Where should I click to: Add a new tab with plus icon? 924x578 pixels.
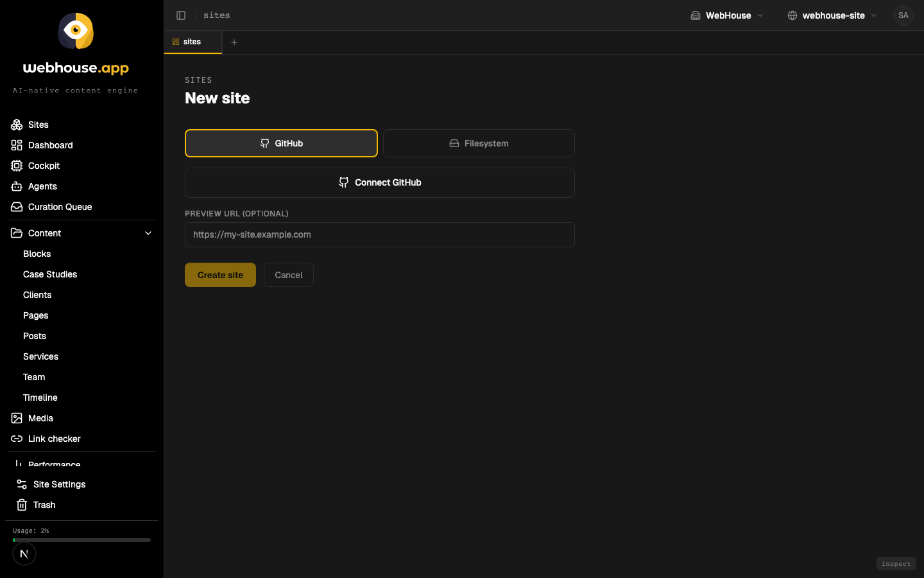[x=234, y=42]
